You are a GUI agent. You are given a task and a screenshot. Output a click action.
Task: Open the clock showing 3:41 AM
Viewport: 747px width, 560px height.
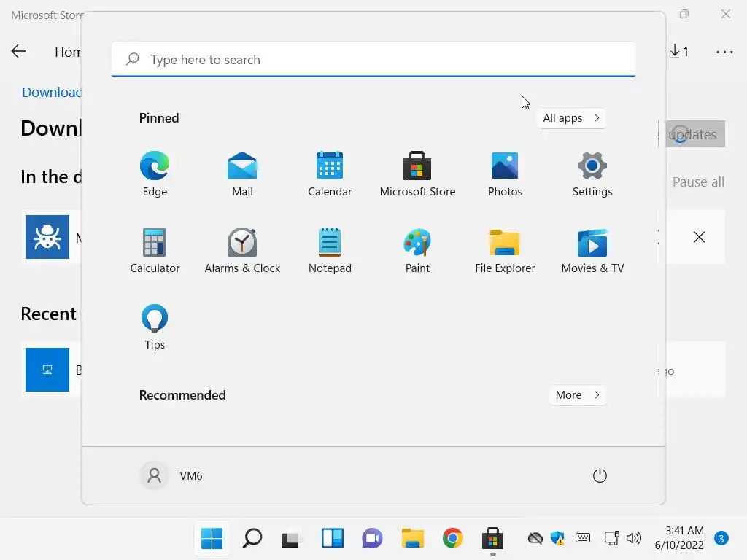tap(679, 538)
